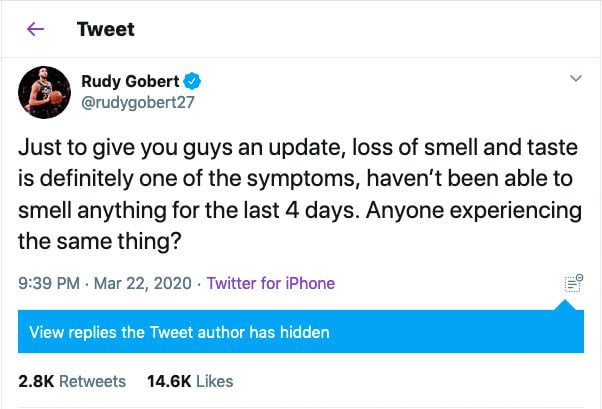The width and height of the screenshot is (602, 409).
Task: Open the Rudy Gobert display name
Action: coord(130,81)
